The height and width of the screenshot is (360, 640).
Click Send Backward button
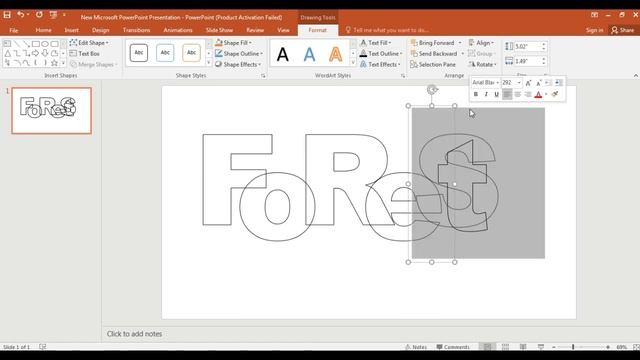tap(434, 53)
